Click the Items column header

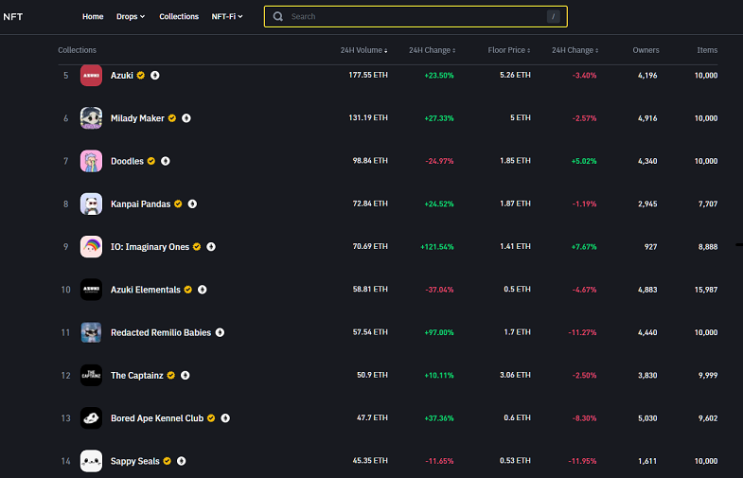coord(707,50)
